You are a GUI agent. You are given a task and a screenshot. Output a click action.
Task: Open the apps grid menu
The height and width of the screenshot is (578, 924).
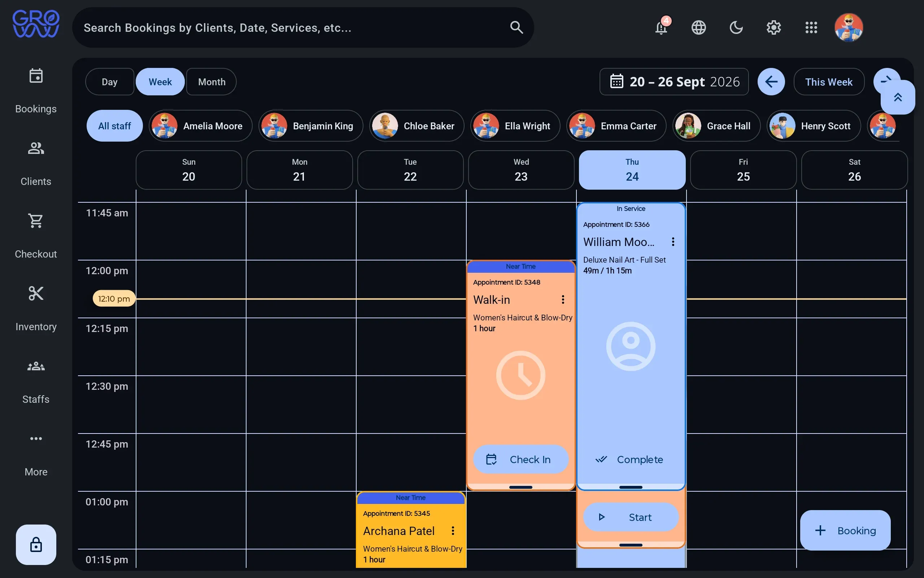point(811,27)
